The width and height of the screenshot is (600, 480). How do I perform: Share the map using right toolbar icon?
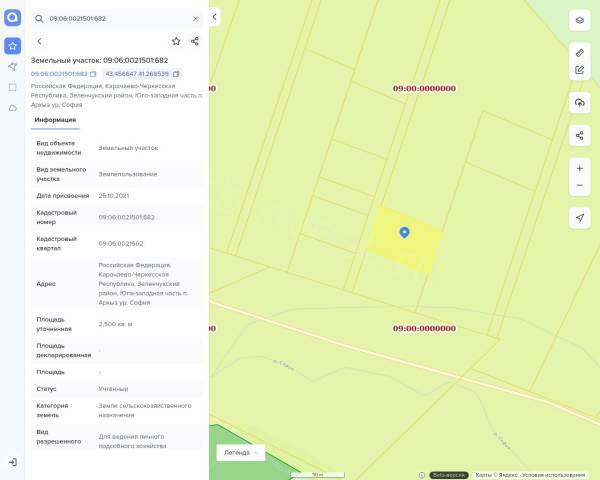pyautogui.click(x=580, y=135)
